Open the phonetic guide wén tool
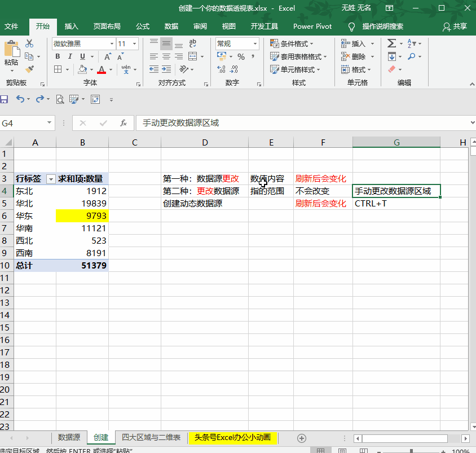The image size is (476, 453). [x=126, y=69]
